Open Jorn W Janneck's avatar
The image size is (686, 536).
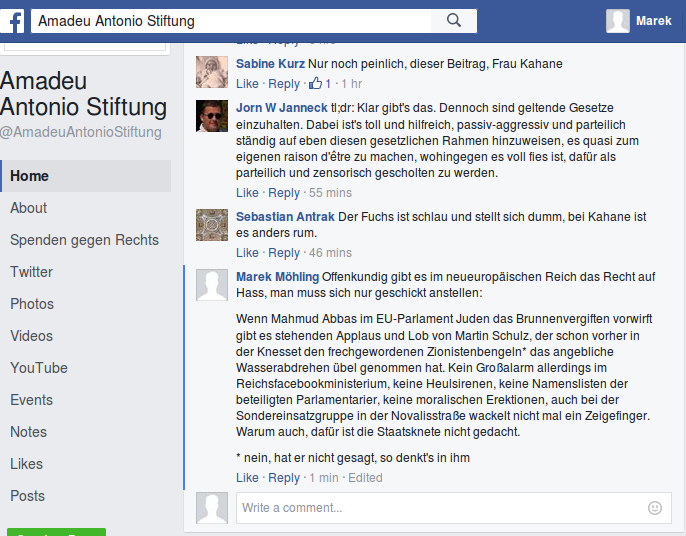pos(212,116)
